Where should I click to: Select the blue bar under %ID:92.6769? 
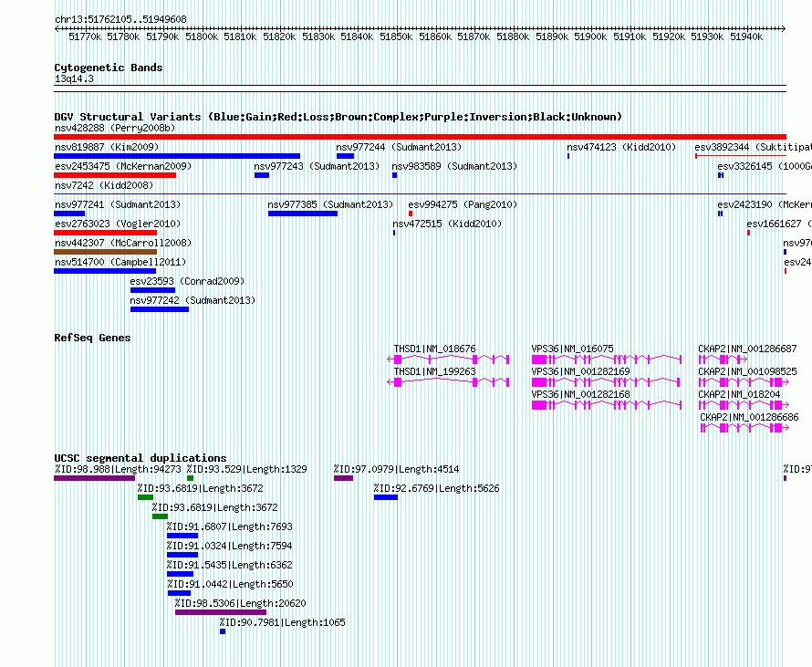(x=386, y=497)
